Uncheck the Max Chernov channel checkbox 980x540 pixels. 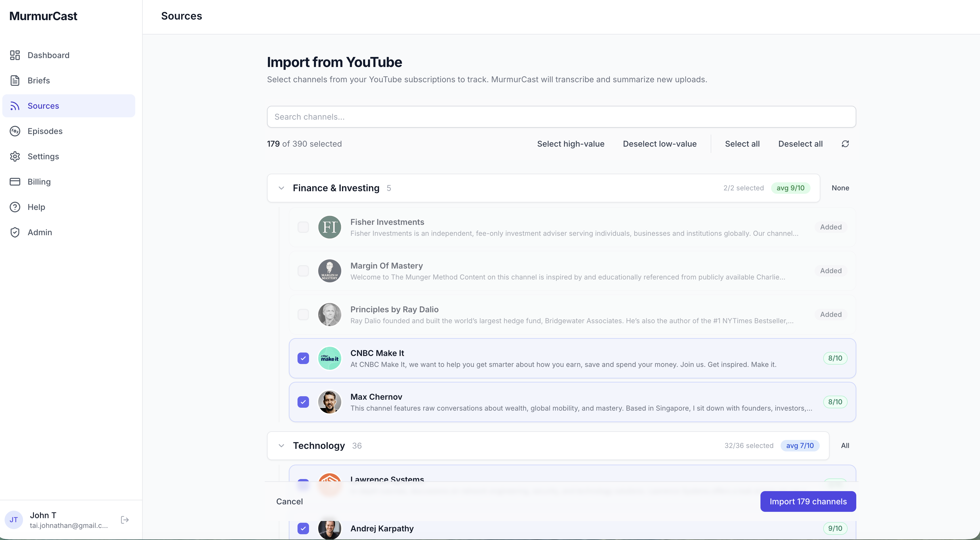point(303,402)
